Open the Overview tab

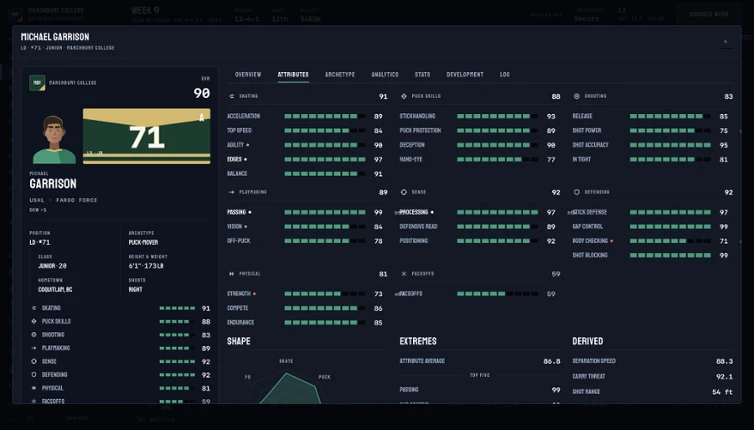coord(248,75)
